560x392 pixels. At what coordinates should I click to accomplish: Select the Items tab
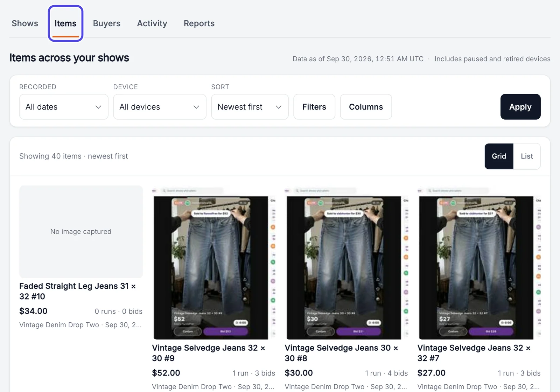pyautogui.click(x=65, y=23)
